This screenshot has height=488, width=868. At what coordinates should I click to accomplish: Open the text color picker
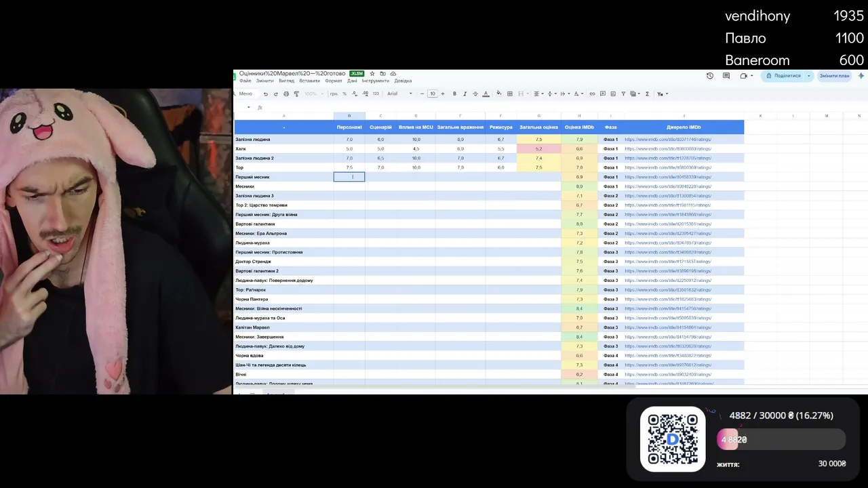point(486,94)
